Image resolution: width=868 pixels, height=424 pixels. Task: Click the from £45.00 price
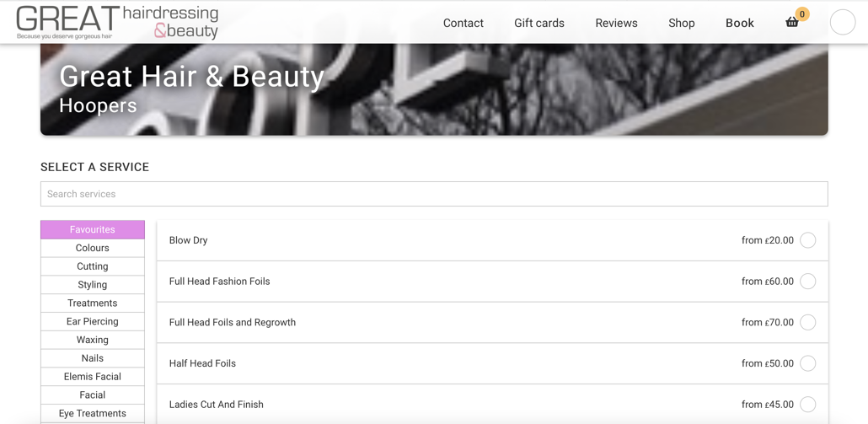coord(767,404)
